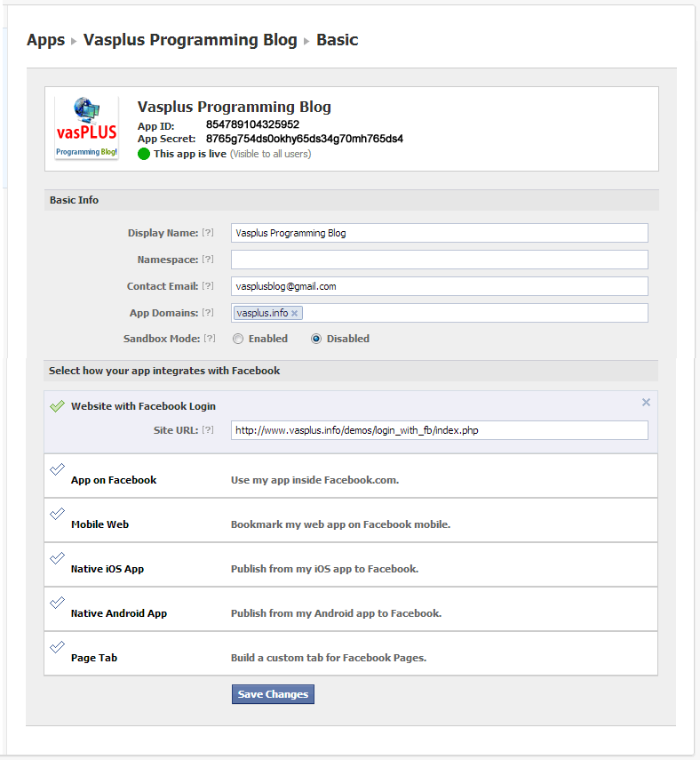Click the App ID value 854789104325952
The height and width of the screenshot is (760, 700).
click(252, 124)
